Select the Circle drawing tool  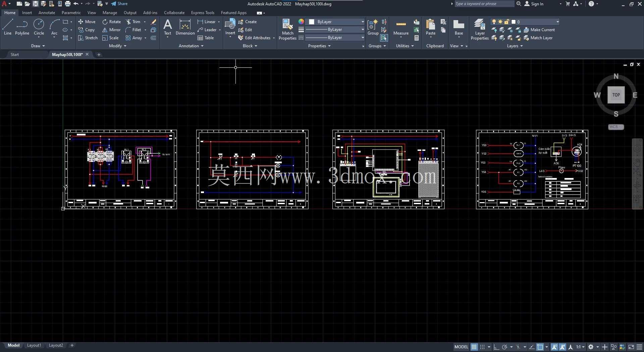(x=39, y=27)
